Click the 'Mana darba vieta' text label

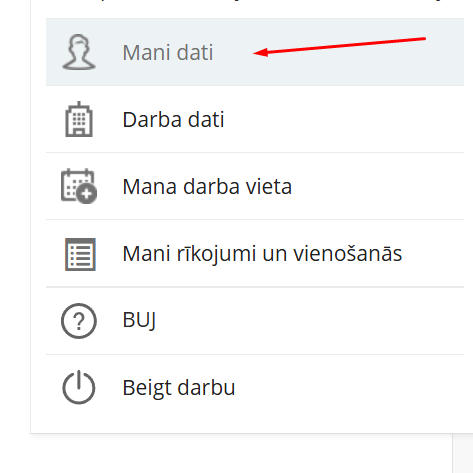click(x=207, y=186)
